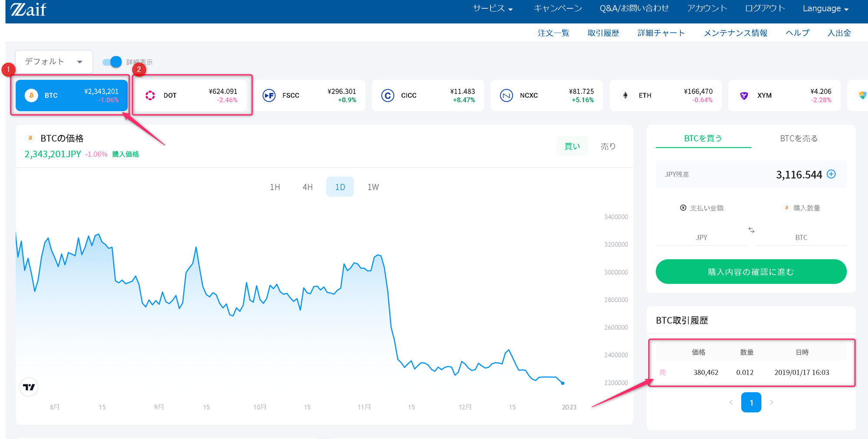This screenshot has width=868, height=439.
Task: Click the yen icon next to 支払い金額
Action: pyautogui.click(x=683, y=208)
